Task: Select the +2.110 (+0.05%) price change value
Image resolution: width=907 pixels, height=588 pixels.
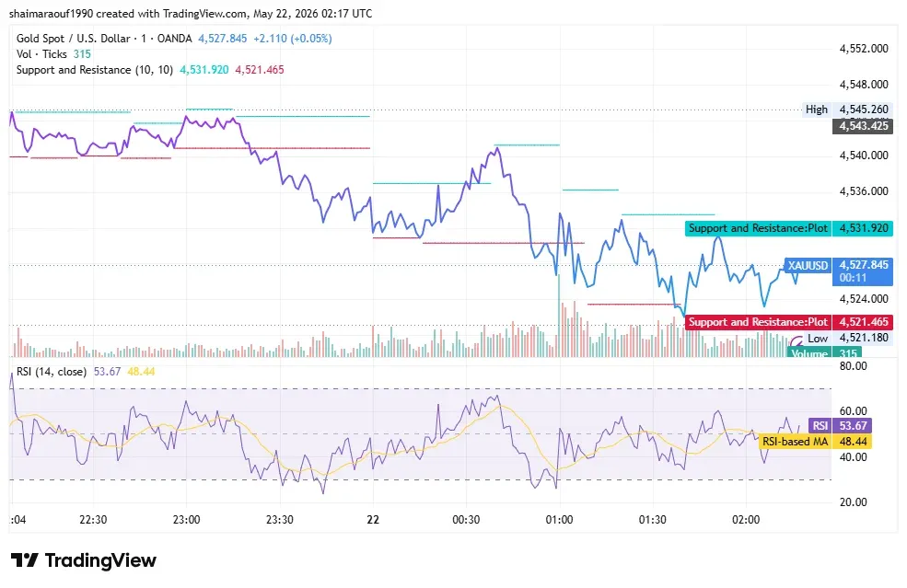Action: [x=293, y=39]
